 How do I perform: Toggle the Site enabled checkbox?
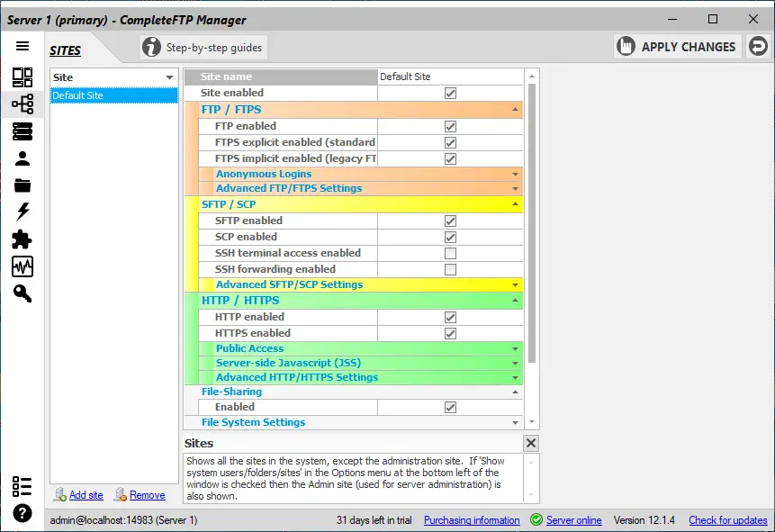(x=450, y=93)
